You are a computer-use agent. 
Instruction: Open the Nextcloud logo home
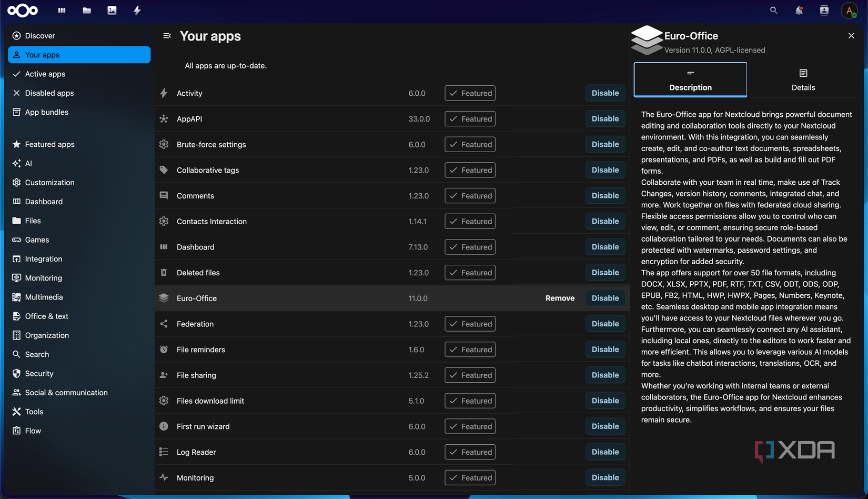click(x=23, y=11)
